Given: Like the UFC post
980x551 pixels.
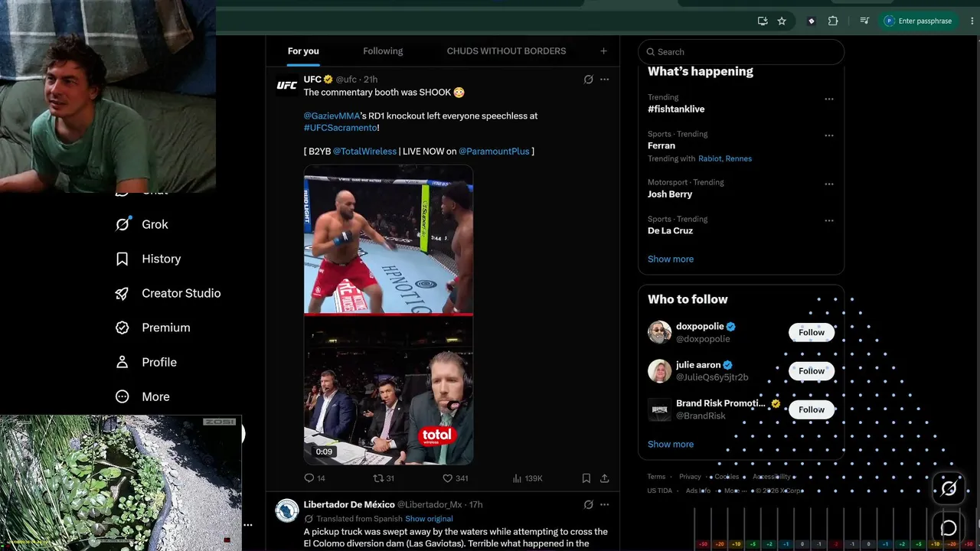Looking at the screenshot, I should point(456,478).
